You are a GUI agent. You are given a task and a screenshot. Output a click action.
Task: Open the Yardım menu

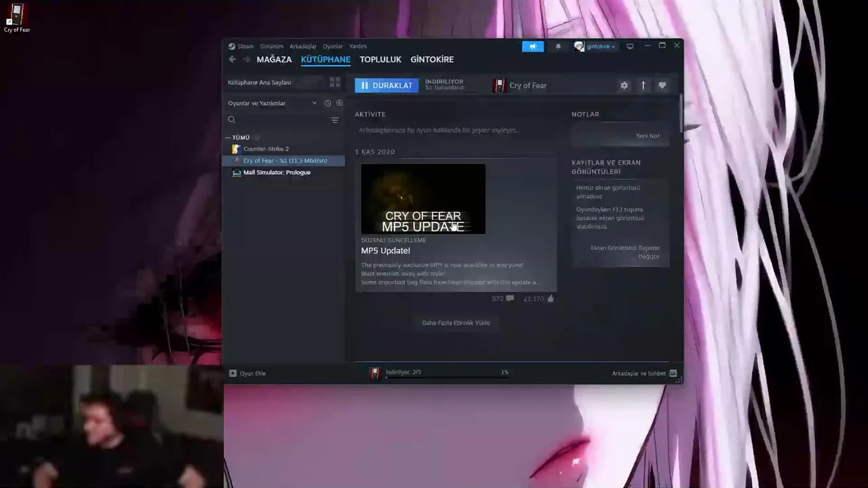pyautogui.click(x=358, y=46)
